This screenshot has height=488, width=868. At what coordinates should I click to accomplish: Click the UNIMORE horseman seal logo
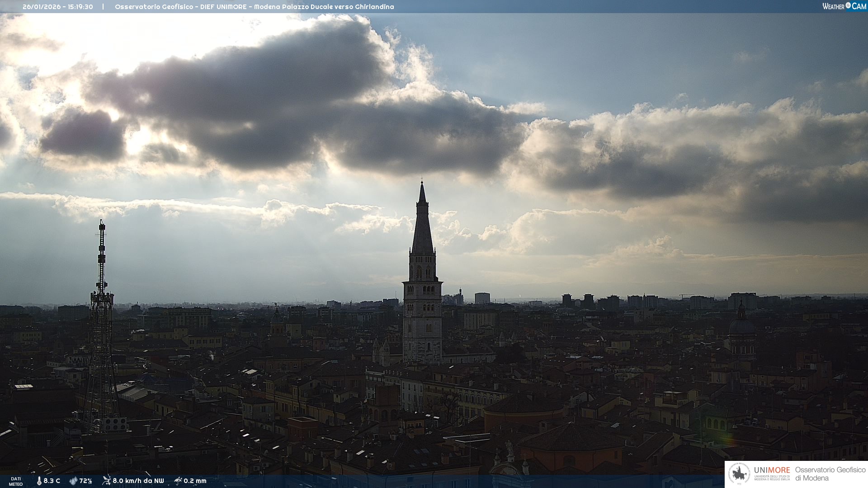739,474
